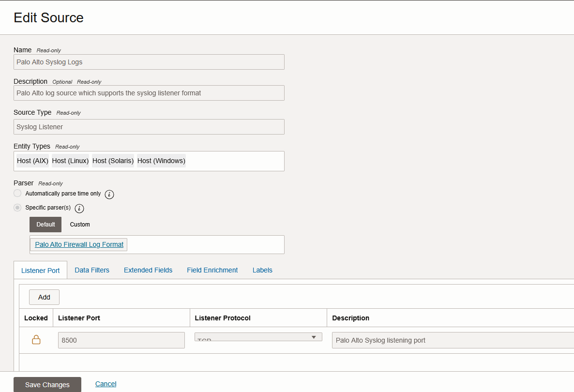Cancel editing the source
This screenshot has height=392, width=574.
106,384
